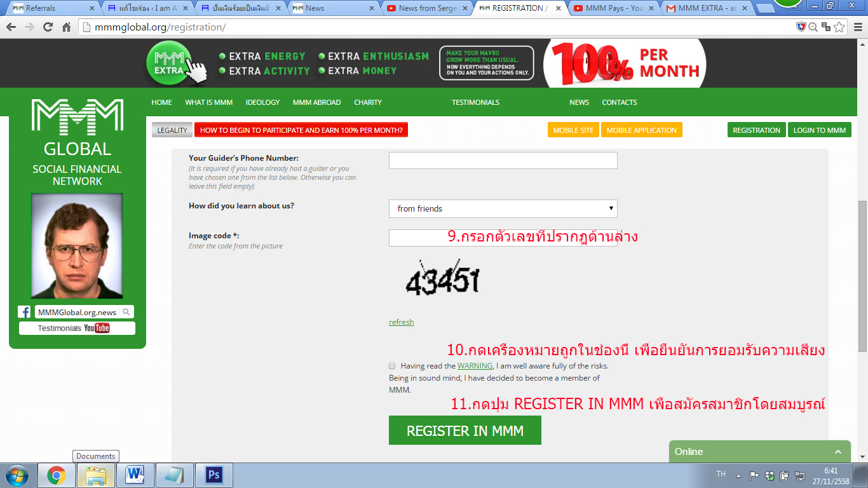Image resolution: width=868 pixels, height=488 pixels.
Task: Open CHARITY menu item
Action: pos(368,102)
